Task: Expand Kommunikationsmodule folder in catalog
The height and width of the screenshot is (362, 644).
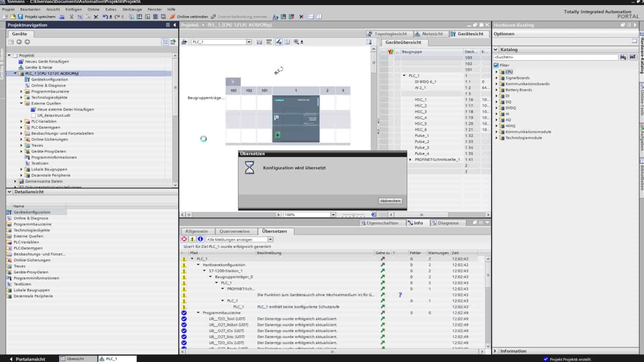Action: click(x=497, y=132)
